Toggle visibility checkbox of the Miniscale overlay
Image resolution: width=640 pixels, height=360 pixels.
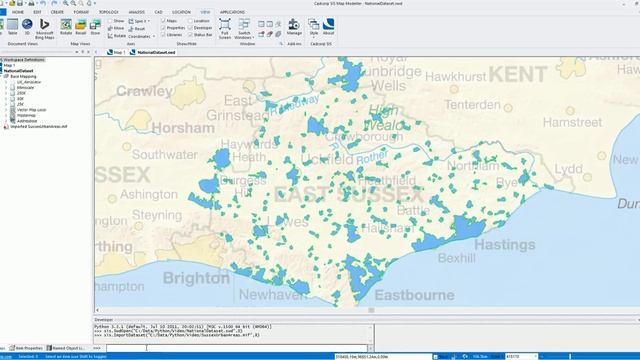(x=13, y=87)
